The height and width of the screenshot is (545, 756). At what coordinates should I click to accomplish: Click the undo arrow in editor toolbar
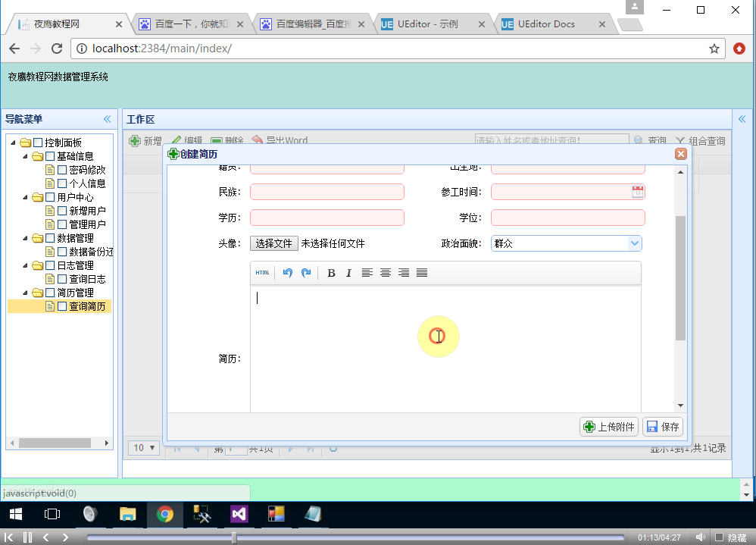[288, 273]
